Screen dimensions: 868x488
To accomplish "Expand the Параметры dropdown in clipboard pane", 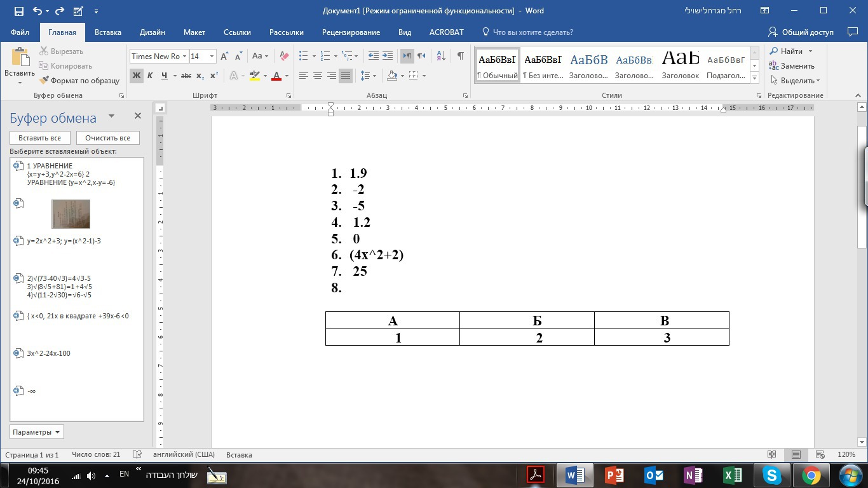I will pos(37,432).
